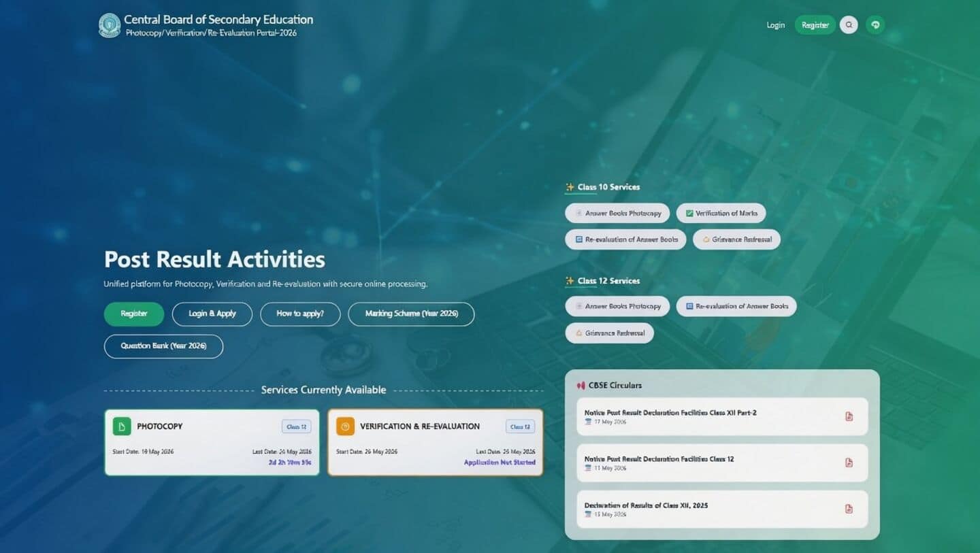Image resolution: width=980 pixels, height=553 pixels.
Task: Click the megaphone icon beside CBSE Circulars
Action: tap(581, 385)
